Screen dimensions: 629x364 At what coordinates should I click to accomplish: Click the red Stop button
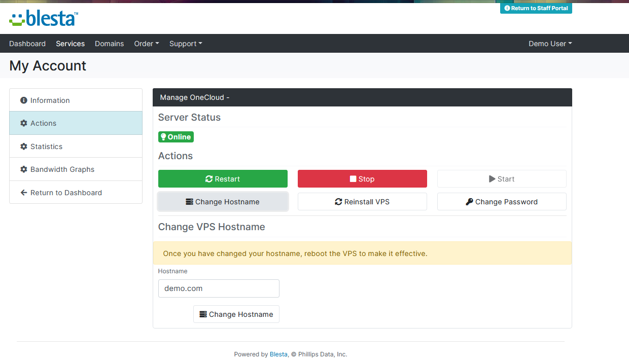[362, 179]
